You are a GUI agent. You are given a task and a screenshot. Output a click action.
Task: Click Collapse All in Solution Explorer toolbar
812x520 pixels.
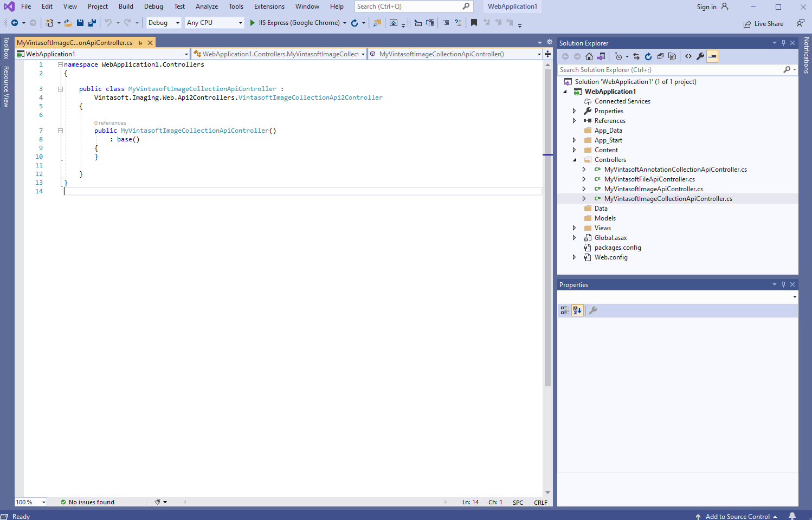tap(660, 56)
